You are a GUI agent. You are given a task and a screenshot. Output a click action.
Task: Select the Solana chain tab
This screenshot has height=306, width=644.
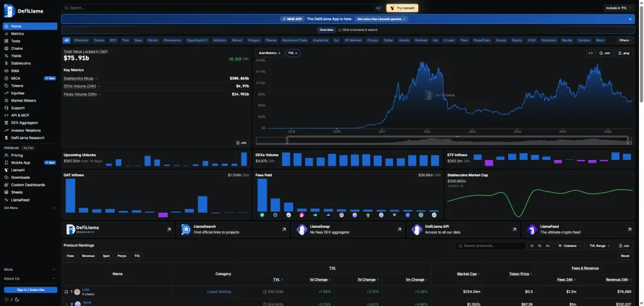(x=99, y=40)
